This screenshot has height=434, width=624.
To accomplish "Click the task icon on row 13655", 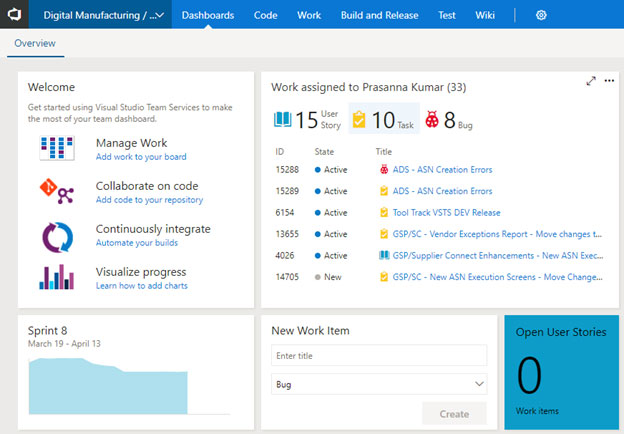I will tap(384, 234).
